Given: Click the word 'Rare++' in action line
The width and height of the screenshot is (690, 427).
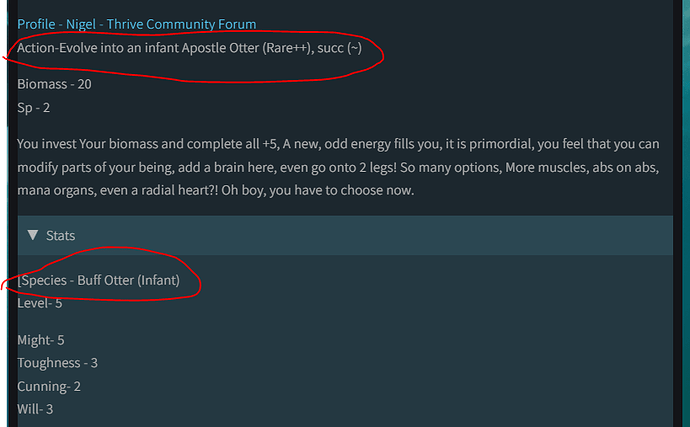Looking at the screenshot, I should click(x=286, y=48).
